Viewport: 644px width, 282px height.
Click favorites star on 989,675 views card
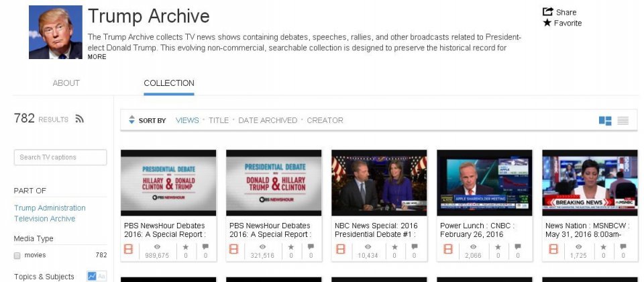click(186, 246)
